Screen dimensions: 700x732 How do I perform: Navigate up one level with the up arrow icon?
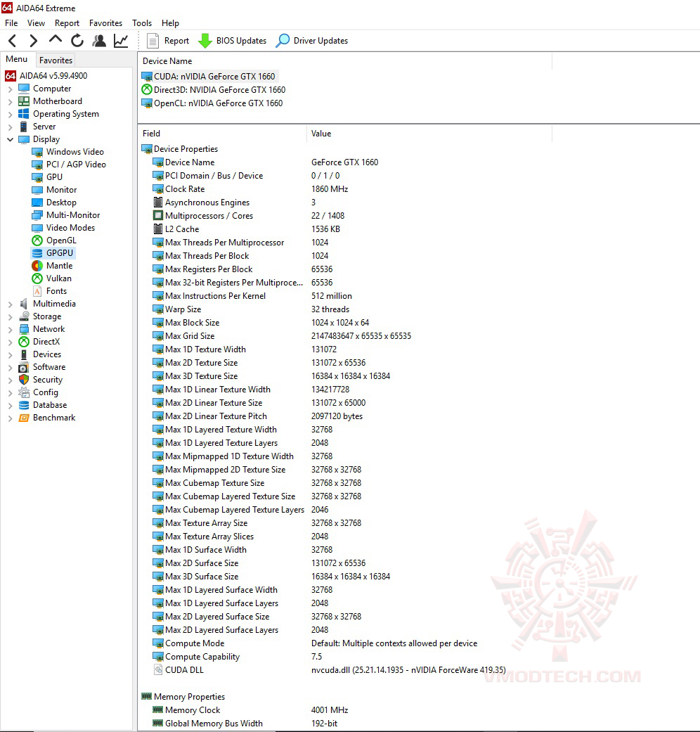[x=56, y=39]
